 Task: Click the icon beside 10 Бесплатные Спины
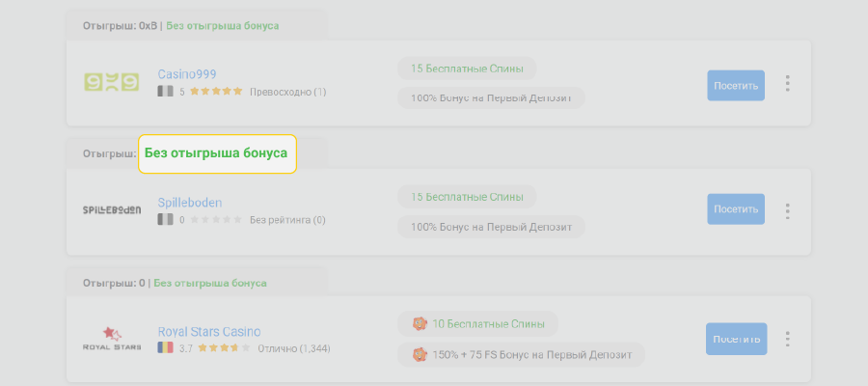coord(419,324)
